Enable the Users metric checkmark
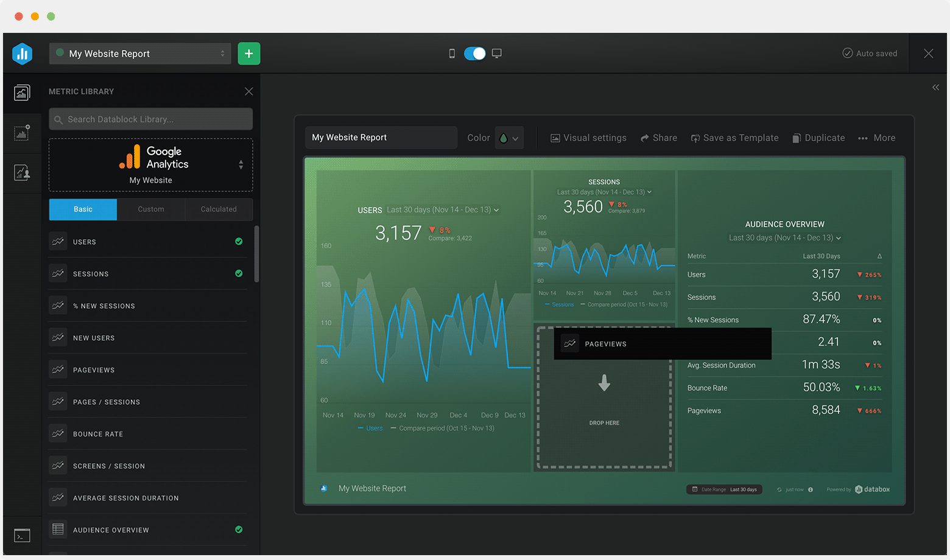This screenshot has width=950, height=560. (x=239, y=242)
